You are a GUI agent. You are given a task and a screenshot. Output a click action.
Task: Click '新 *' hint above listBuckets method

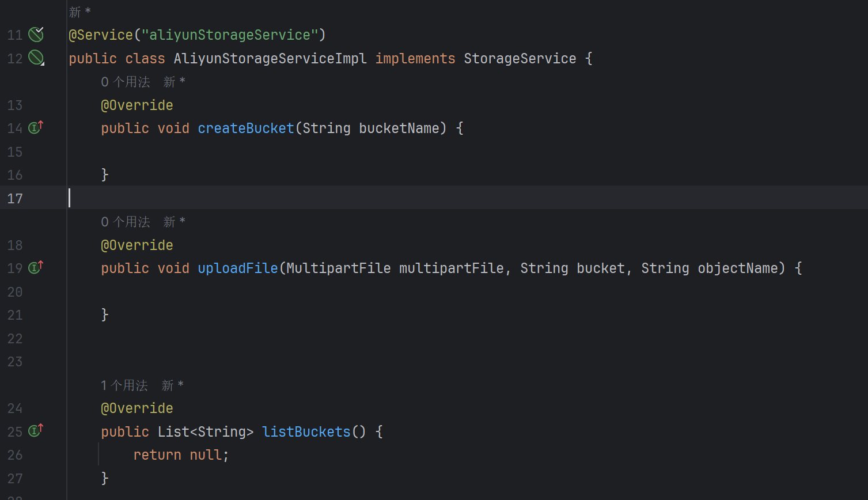click(172, 385)
